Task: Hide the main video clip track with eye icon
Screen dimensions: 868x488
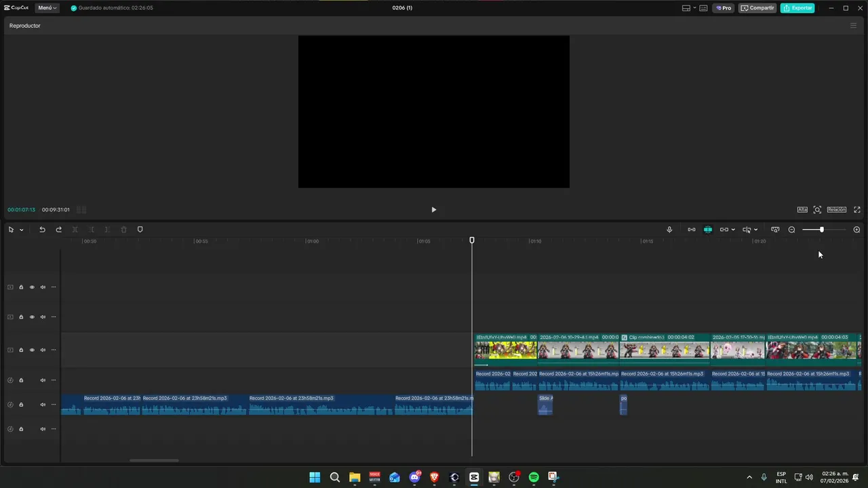Action: click(32, 350)
